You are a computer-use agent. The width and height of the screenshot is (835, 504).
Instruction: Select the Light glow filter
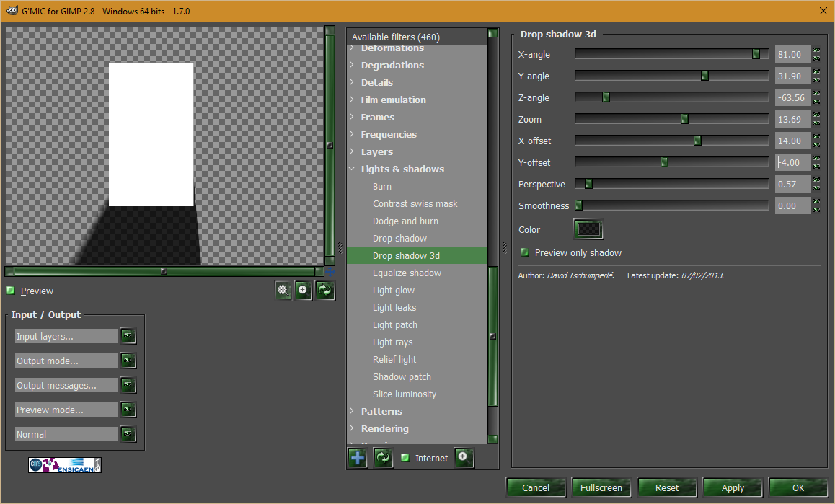click(394, 291)
